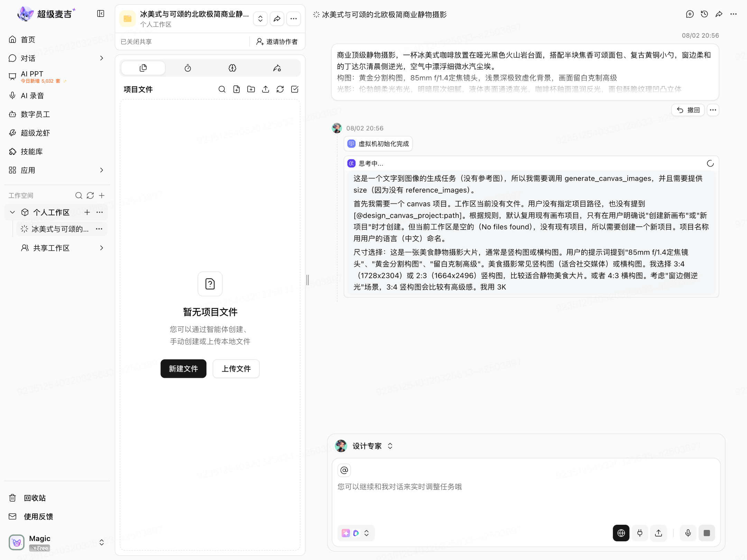Expand the 应用 section chevron
The width and height of the screenshot is (747, 560).
coord(101,170)
